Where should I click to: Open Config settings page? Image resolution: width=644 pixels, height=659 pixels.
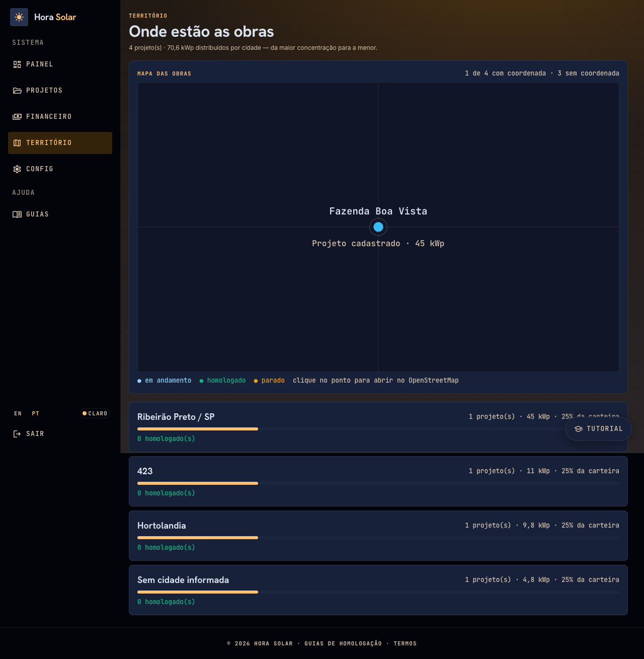[60, 169]
